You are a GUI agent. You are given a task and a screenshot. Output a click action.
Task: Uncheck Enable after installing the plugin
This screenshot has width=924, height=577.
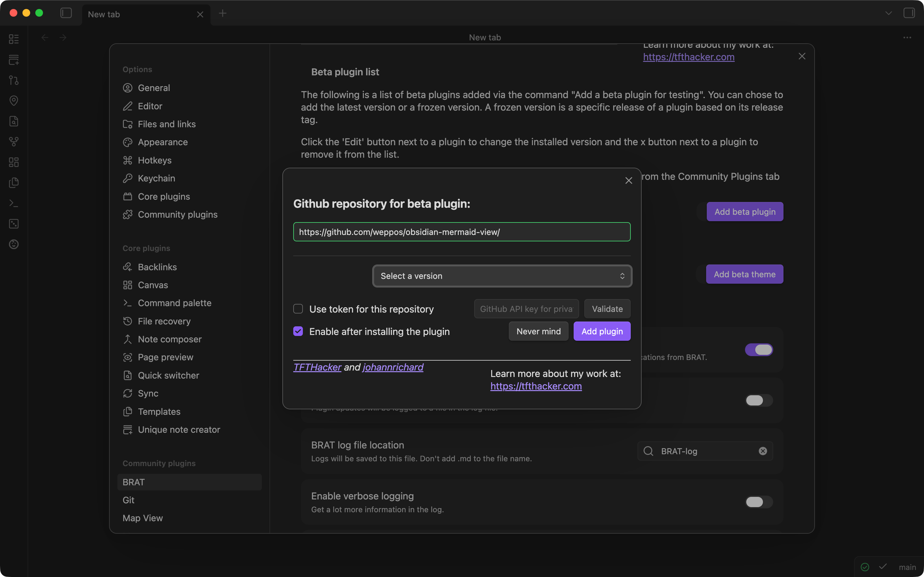(x=298, y=331)
